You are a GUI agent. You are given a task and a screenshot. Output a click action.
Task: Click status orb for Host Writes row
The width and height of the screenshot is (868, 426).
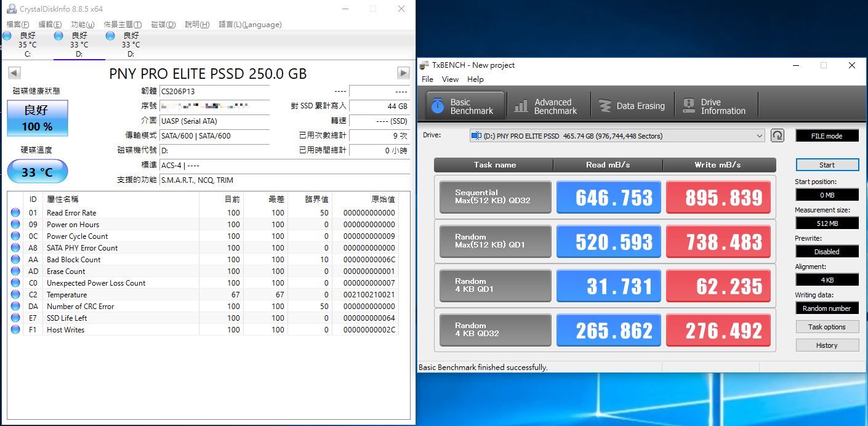[x=15, y=330]
